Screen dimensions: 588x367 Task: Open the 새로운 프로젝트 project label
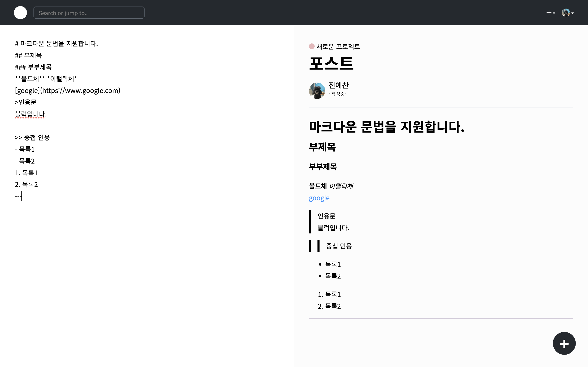(x=338, y=46)
